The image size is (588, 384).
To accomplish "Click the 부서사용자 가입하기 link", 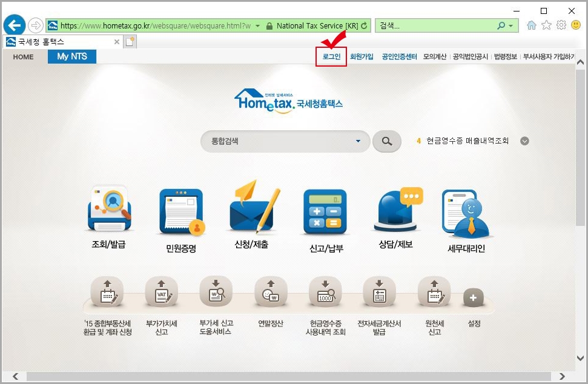I will (549, 56).
